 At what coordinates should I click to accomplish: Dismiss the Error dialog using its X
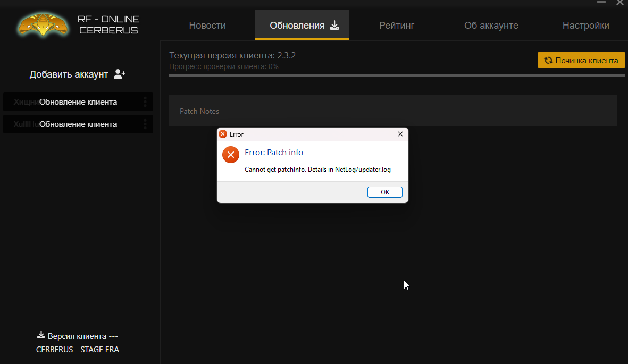tap(400, 134)
